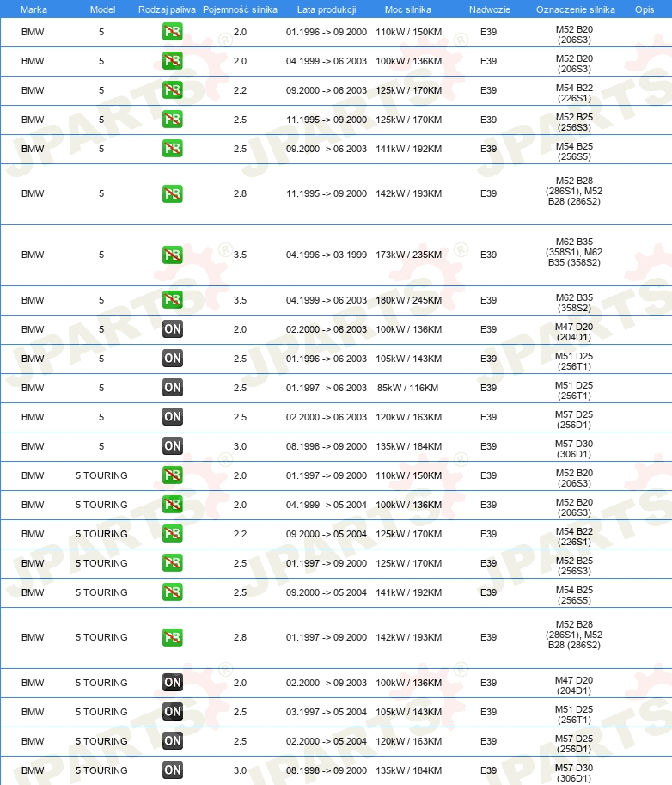Click ON icon in the 02.2000 -> 09.2003 row

[x=172, y=683]
